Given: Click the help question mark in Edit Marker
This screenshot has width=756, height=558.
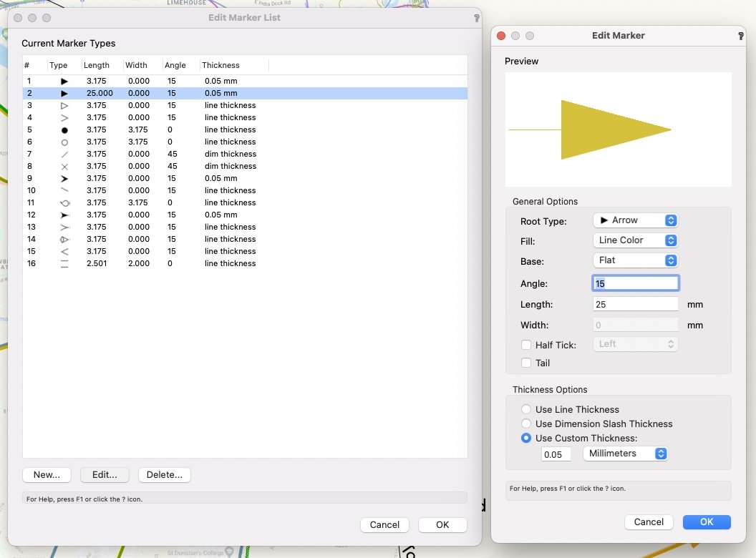Looking at the screenshot, I should 740,36.
